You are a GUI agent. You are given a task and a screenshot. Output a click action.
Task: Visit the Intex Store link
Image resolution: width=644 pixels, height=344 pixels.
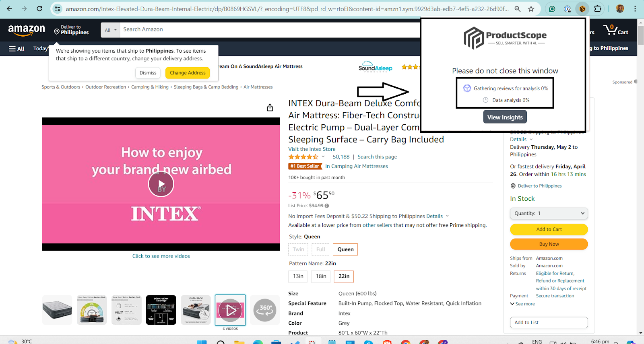point(312,149)
